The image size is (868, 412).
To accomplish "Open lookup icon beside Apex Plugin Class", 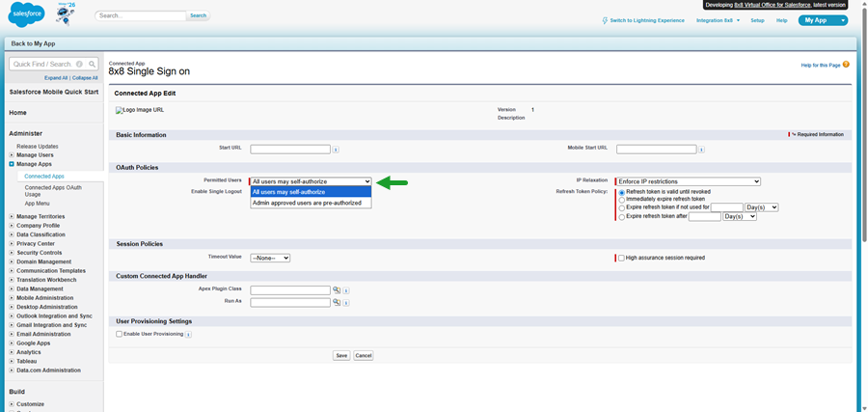I will (338, 289).
